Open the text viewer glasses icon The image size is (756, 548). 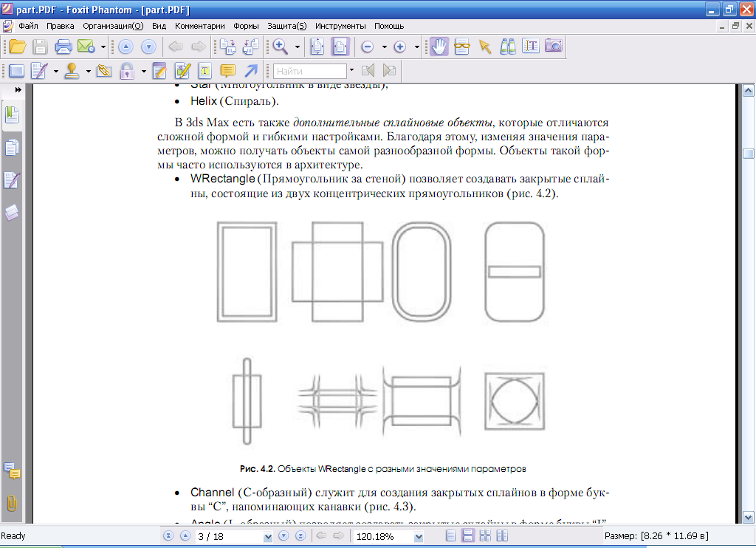(x=462, y=47)
